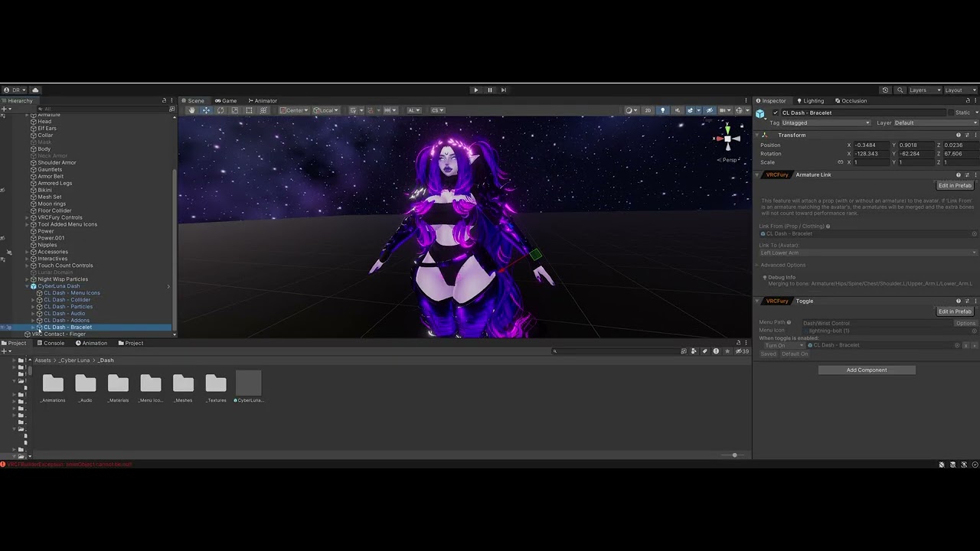980x551 pixels.
Task: Click the Options button beside Menu Path
Action: click(x=965, y=323)
